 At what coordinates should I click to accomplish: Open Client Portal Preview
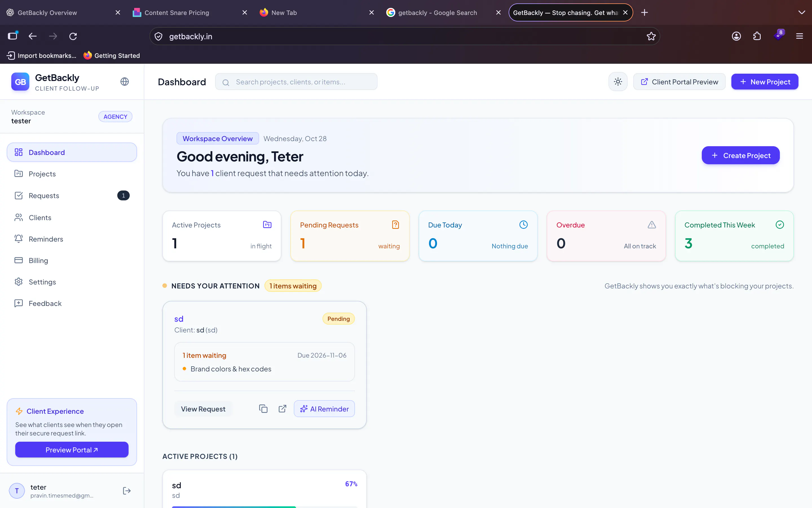679,82
